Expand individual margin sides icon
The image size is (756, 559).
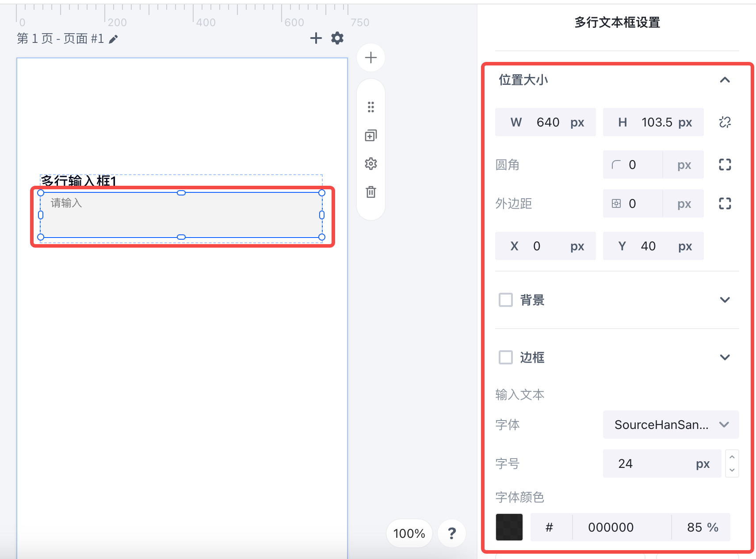tap(725, 203)
